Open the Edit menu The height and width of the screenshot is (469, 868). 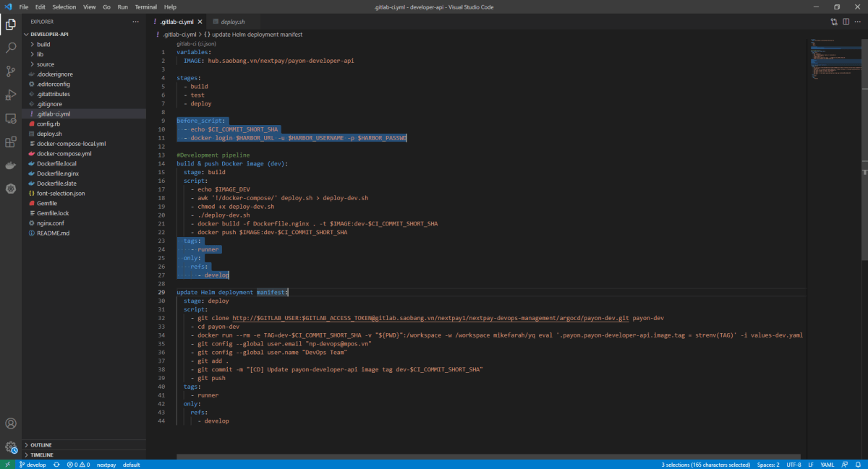[x=41, y=7]
